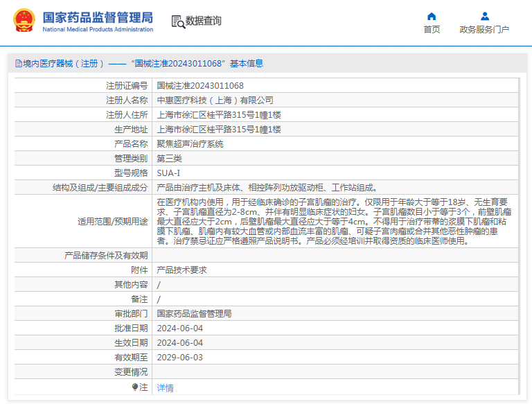Click the 数据查询 magnifier document icon
The width and height of the screenshot is (532, 404).
tap(178, 21)
